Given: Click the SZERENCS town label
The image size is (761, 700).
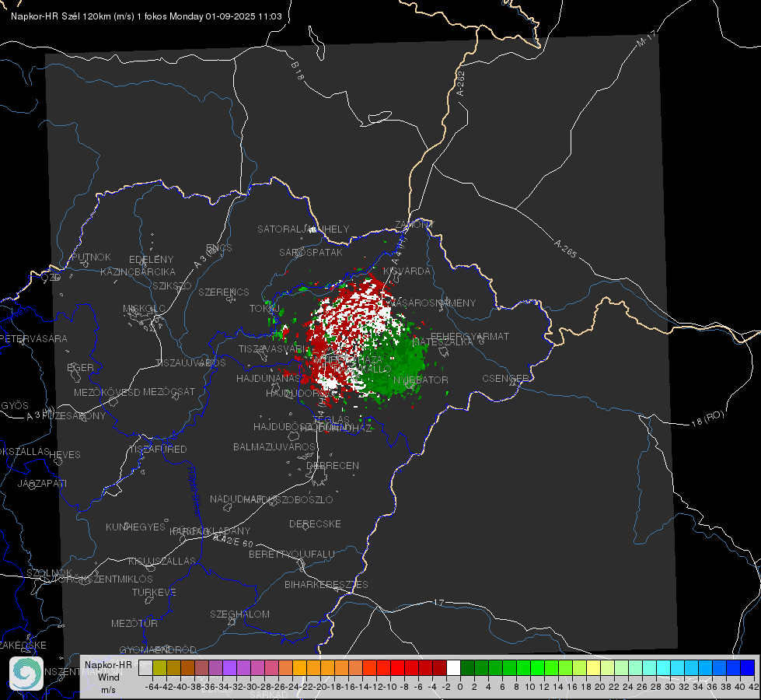Looking at the screenshot, I should point(224,292).
